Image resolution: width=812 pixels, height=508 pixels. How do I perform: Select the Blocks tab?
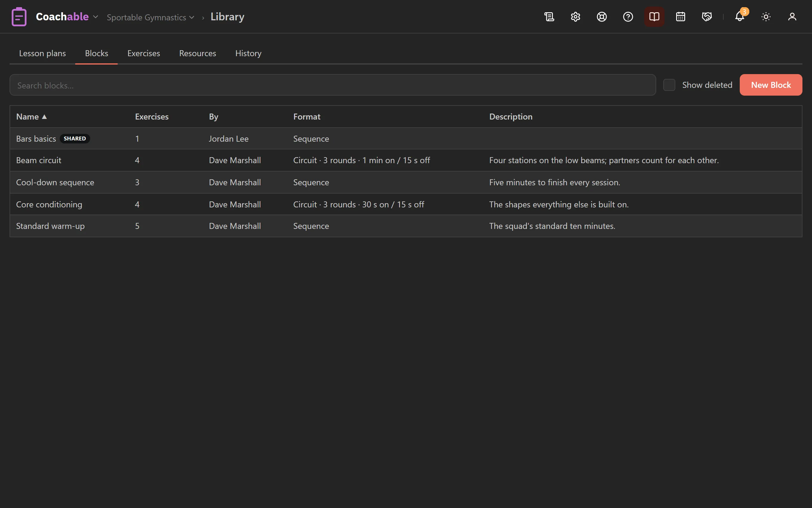click(x=96, y=53)
